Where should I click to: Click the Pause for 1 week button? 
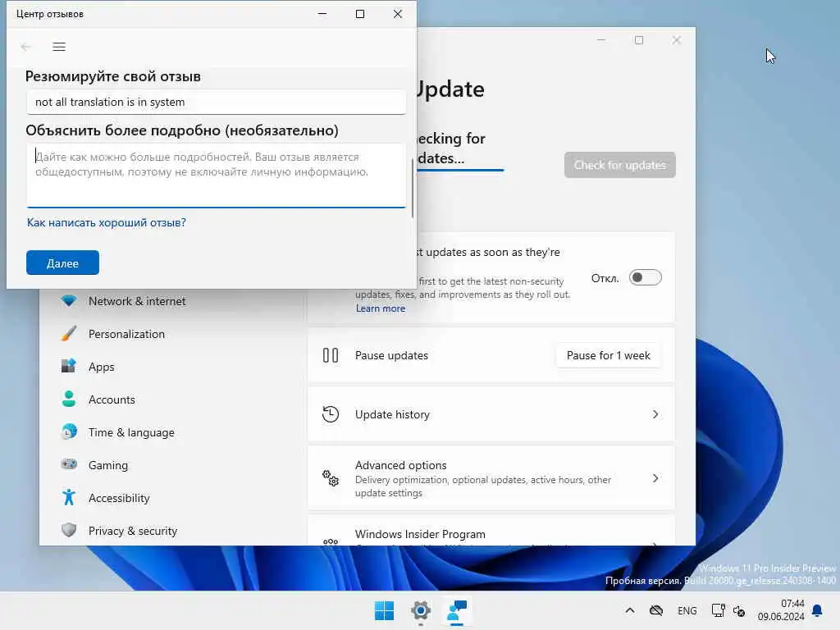tap(608, 356)
